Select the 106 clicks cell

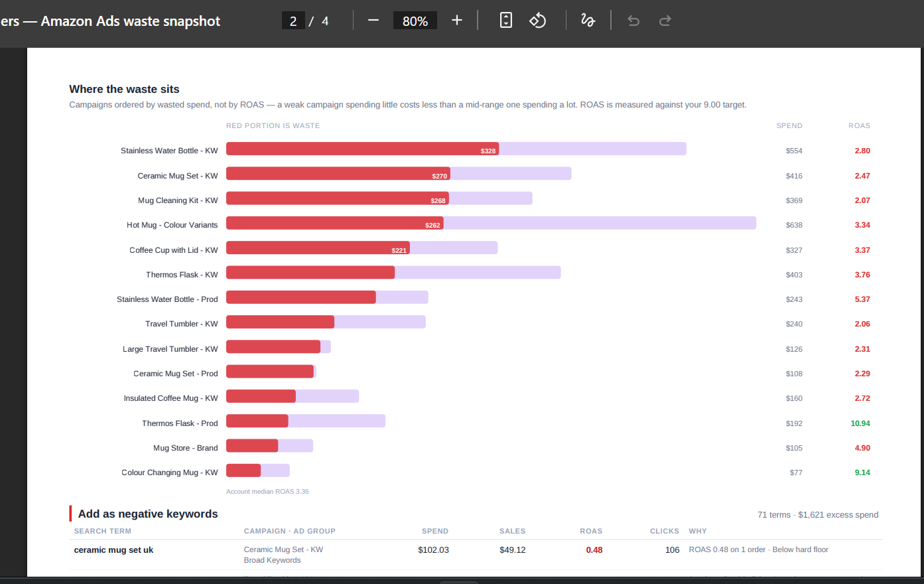(673, 549)
